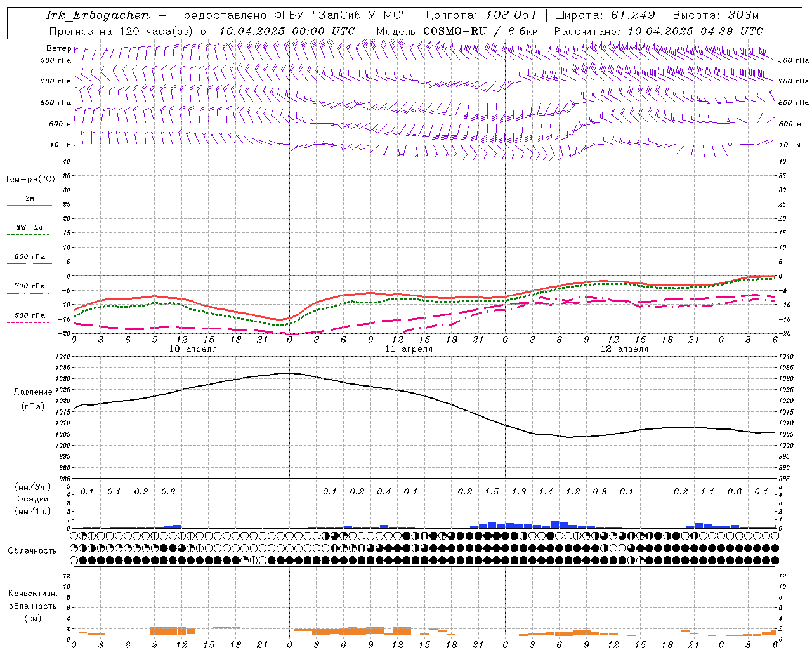Viewport: 812px width, 650px height.
Task: Click the "10 апреля" date label
Action: pyautogui.click(x=193, y=349)
